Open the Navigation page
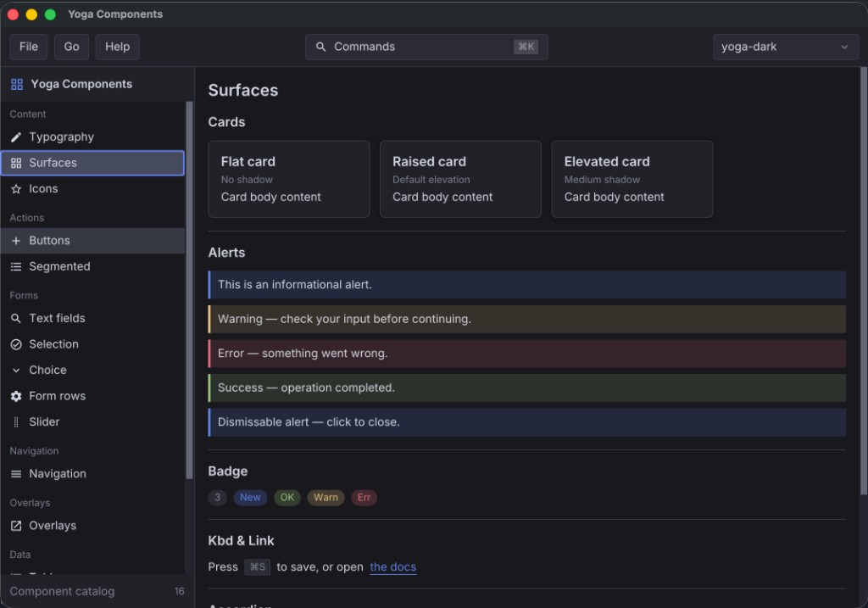Viewport: 868px width, 608px height. pos(92,474)
